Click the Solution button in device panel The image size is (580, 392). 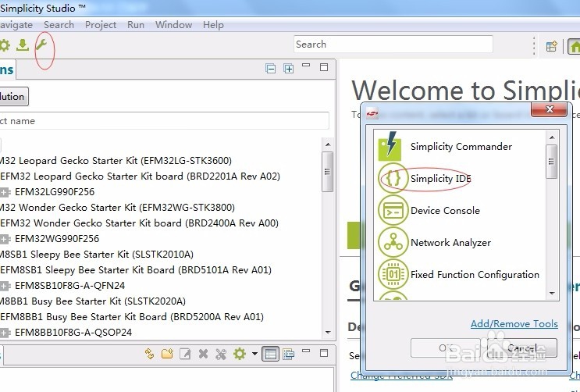point(14,97)
